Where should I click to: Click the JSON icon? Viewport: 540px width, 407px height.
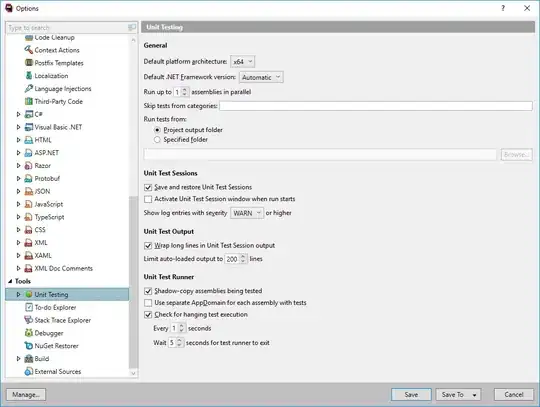click(29, 191)
